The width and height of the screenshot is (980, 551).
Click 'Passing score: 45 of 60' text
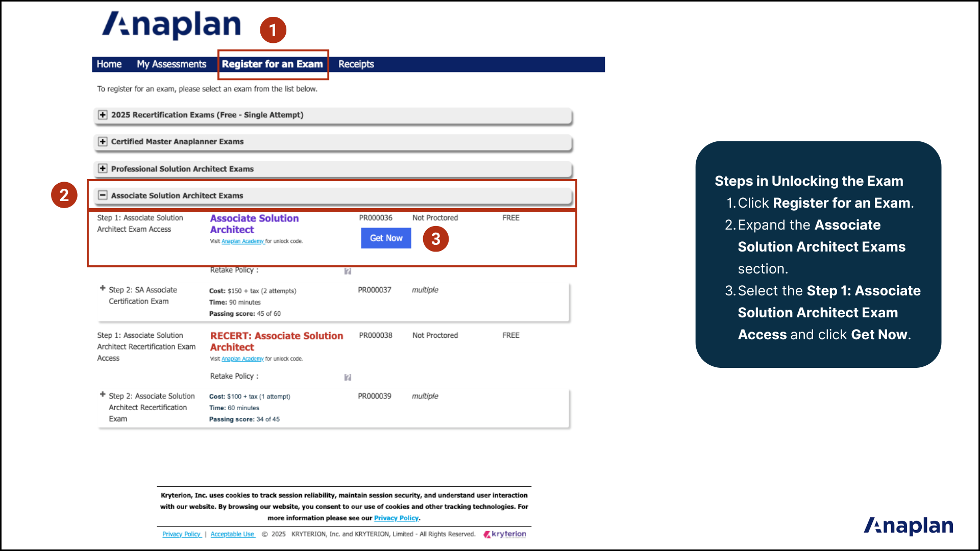[245, 314]
